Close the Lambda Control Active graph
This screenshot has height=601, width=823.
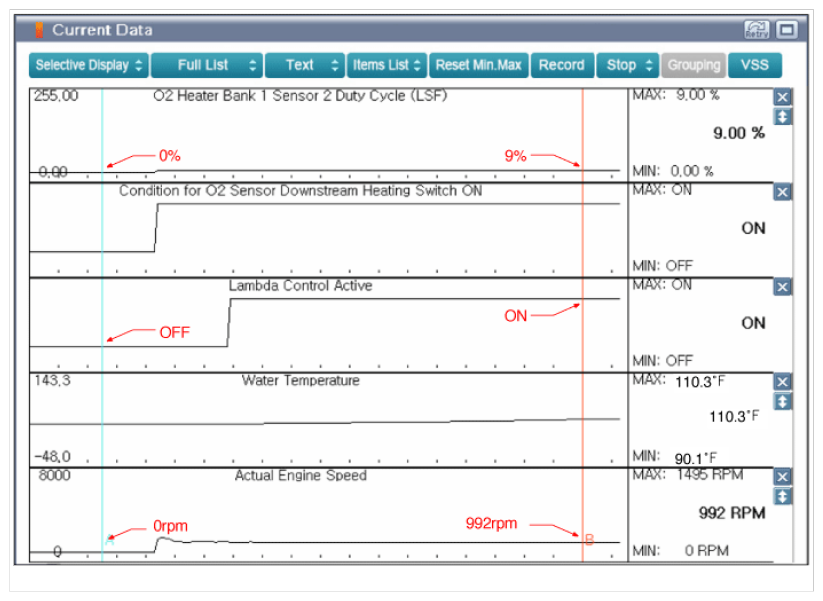782,287
